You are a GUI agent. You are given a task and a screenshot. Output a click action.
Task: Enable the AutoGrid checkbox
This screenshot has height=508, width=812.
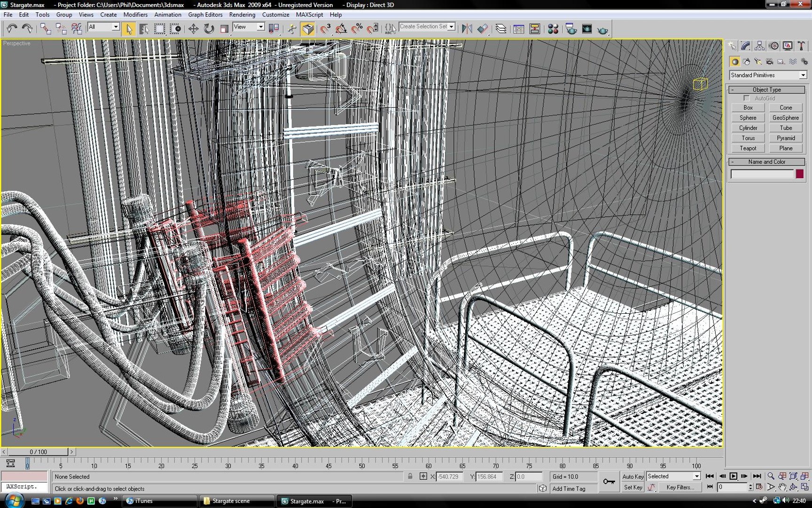click(x=747, y=98)
